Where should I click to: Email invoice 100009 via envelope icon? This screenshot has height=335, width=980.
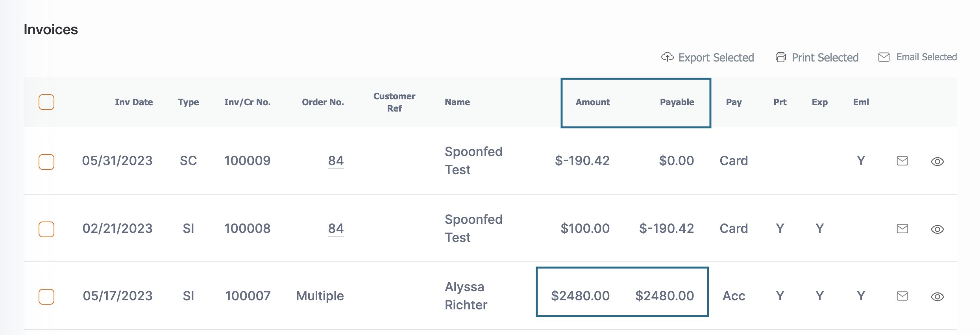pyautogui.click(x=902, y=161)
